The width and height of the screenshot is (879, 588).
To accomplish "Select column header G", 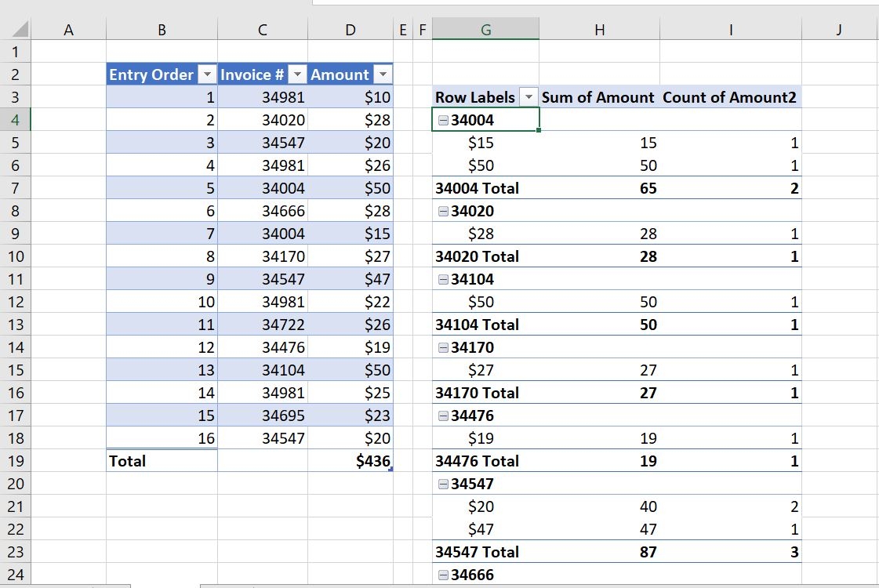I will click(485, 29).
